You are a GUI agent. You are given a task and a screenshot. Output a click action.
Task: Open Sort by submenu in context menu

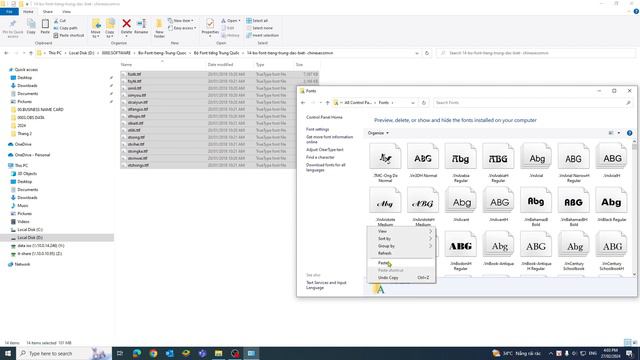coord(401,238)
